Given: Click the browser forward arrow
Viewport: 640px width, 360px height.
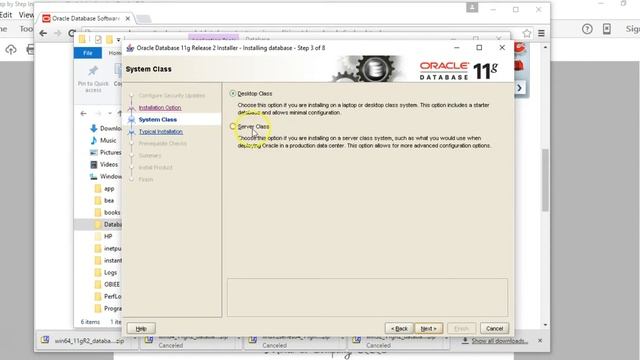Looking at the screenshot, I should 58,33.
